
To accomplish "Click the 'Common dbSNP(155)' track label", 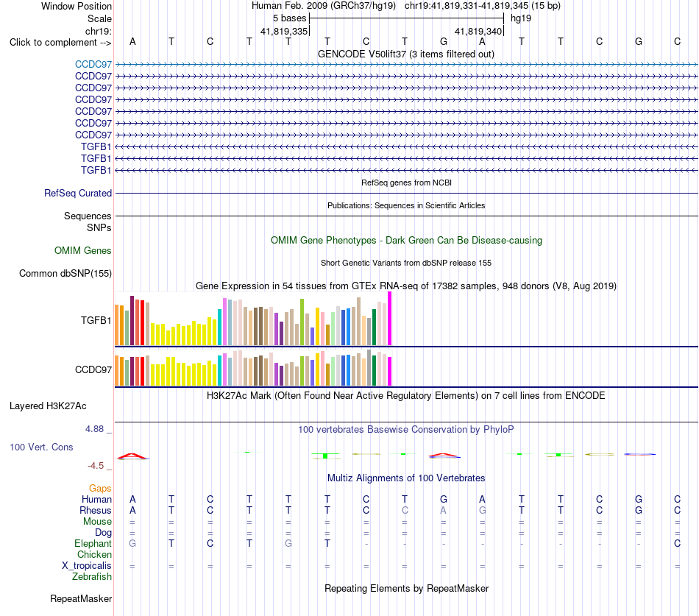I will click(65, 274).
